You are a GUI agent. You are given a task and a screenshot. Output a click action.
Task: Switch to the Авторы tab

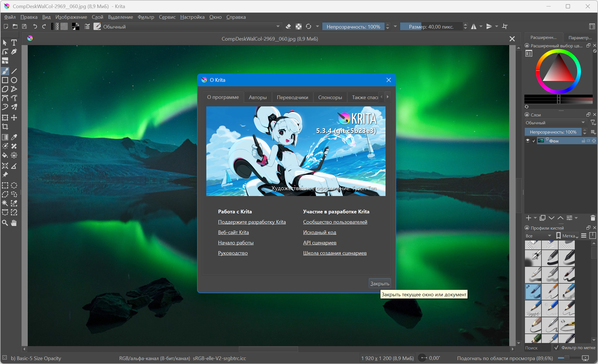[258, 97]
